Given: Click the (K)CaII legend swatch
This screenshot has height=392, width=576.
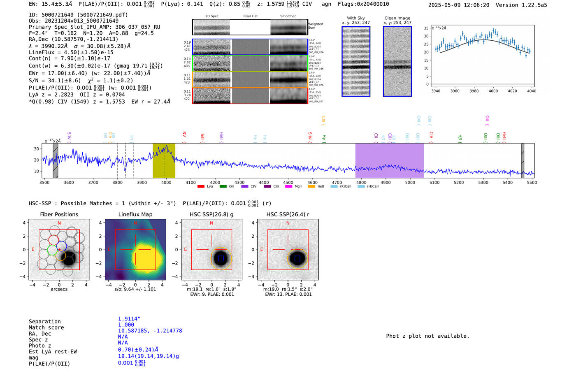Looking at the screenshot, I should pos(334,186).
